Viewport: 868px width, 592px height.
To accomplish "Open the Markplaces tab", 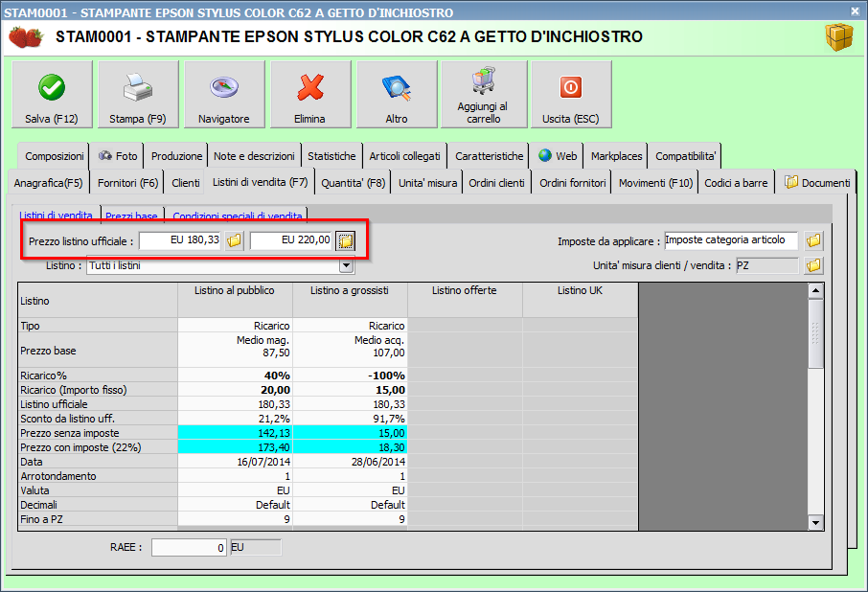I will (616, 156).
